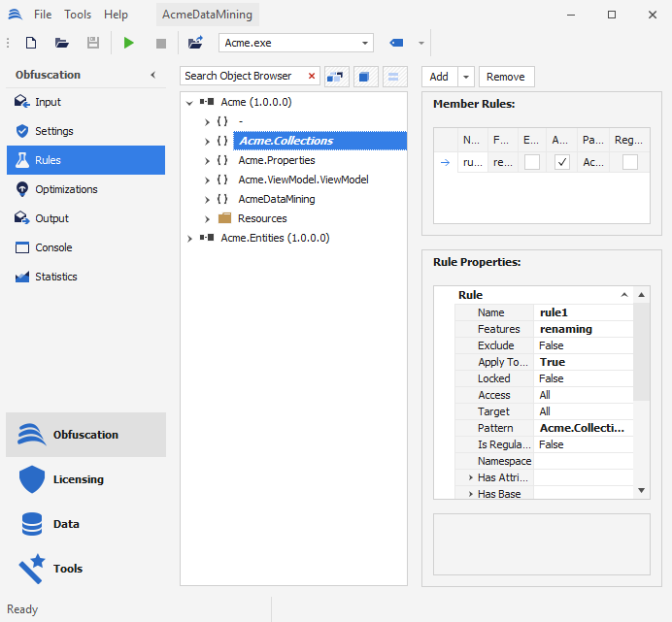
Task: Click the Add rule button
Action: 439,77
